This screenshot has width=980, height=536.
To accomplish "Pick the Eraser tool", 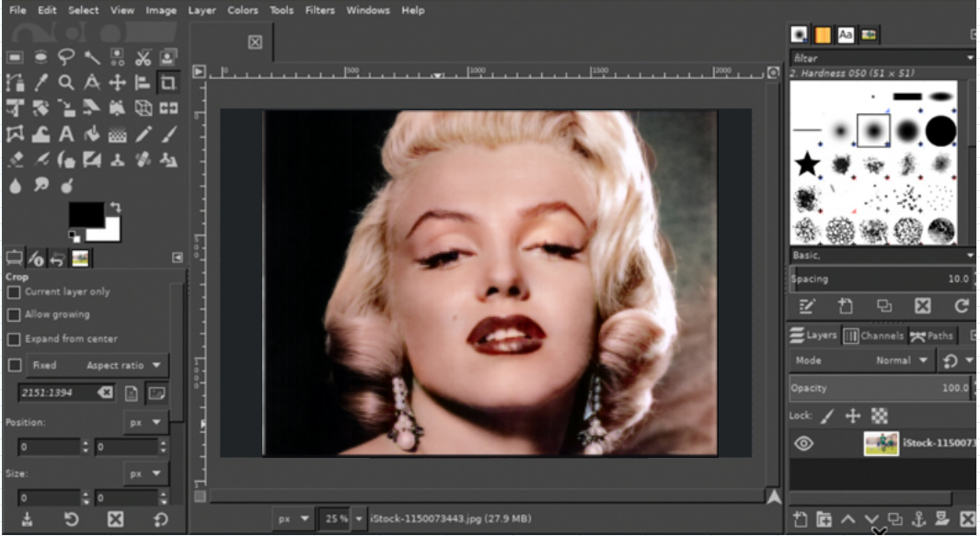I will tap(15, 159).
